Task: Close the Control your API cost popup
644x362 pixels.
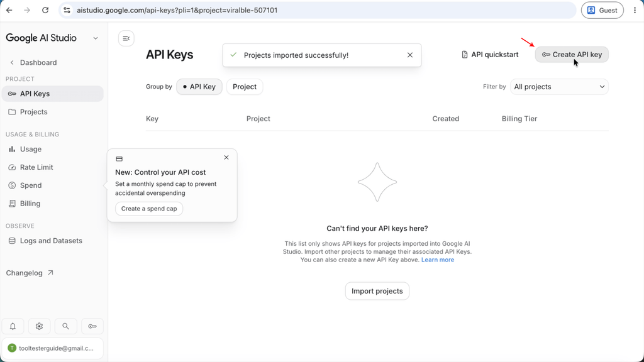Action: click(x=226, y=158)
